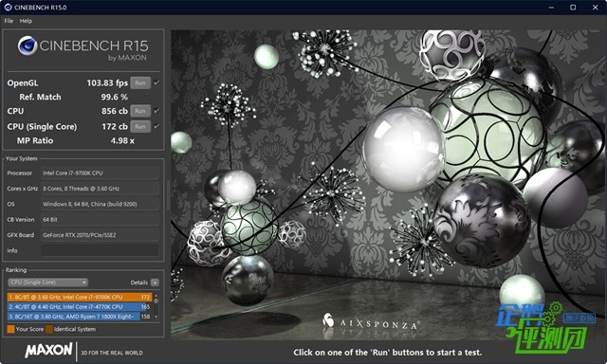Open the Help menu
Viewport: 607px width, 364px height.
[26, 21]
